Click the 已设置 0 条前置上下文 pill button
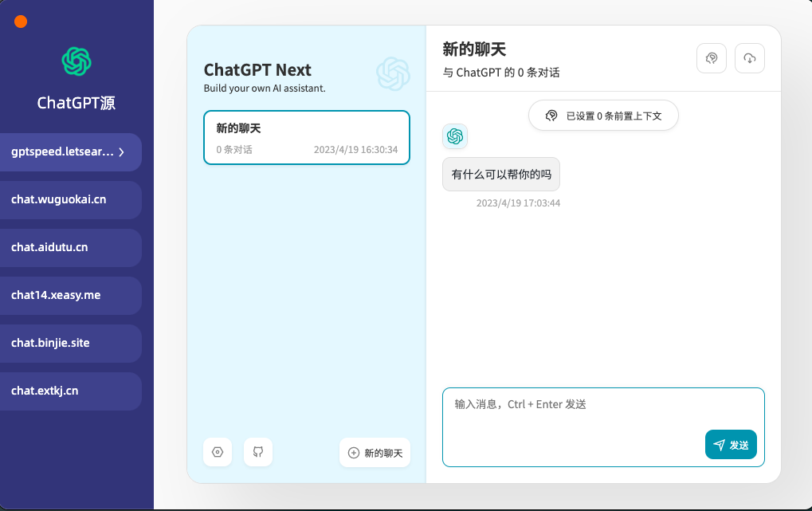Image resolution: width=812 pixels, height=511 pixels. click(x=602, y=115)
